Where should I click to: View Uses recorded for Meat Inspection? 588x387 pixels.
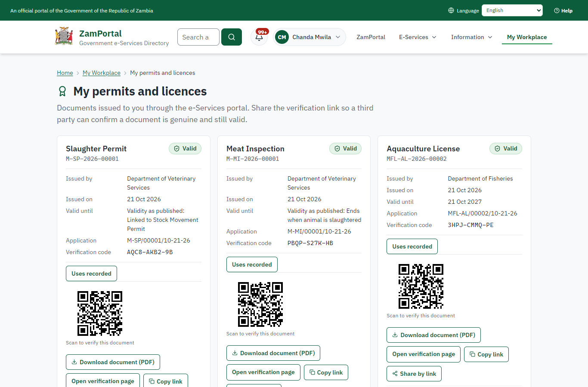(252, 264)
